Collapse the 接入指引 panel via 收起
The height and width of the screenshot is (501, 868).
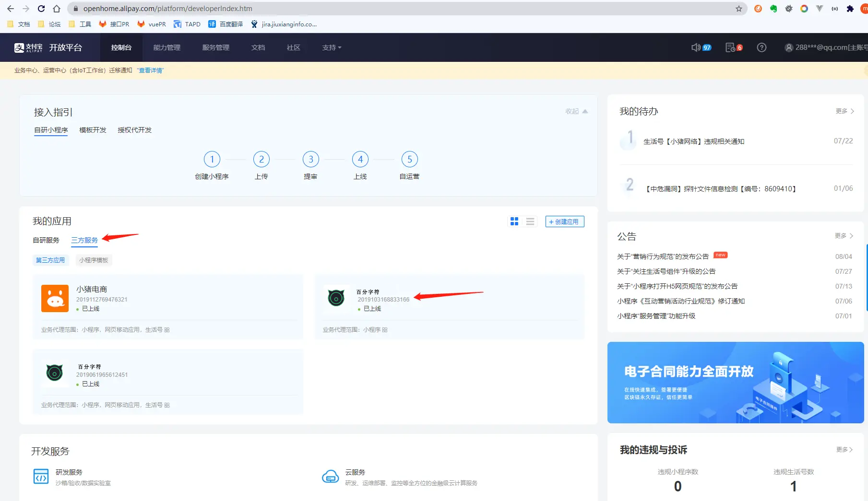click(576, 111)
